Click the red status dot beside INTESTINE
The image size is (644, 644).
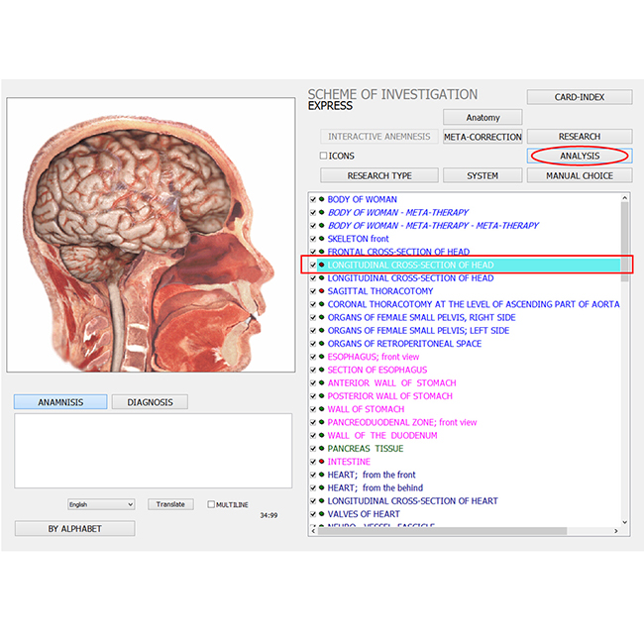(x=322, y=462)
